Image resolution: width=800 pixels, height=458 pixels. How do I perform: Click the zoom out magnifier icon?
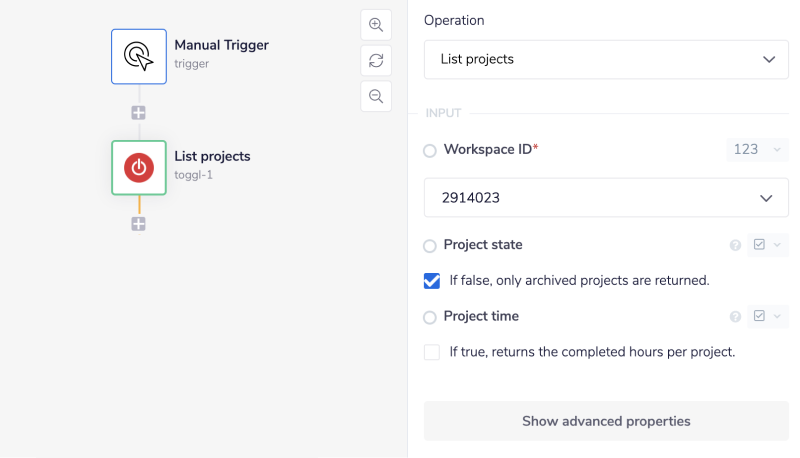click(376, 96)
